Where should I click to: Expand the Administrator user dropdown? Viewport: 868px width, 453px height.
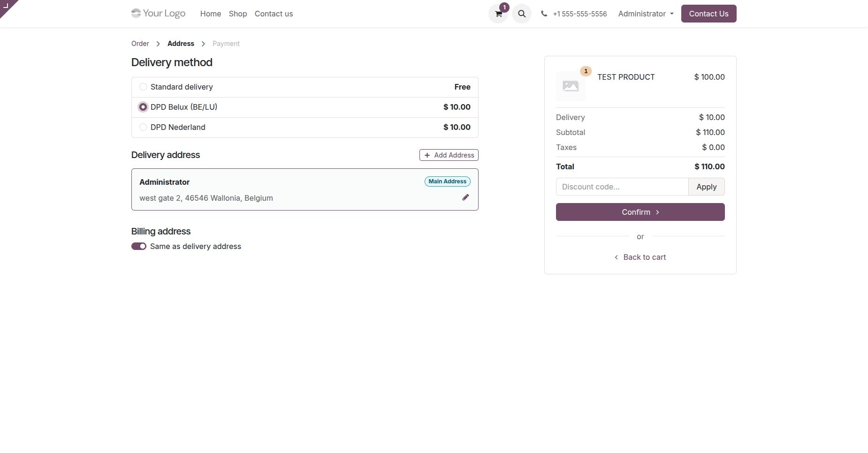click(x=646, y=14)
